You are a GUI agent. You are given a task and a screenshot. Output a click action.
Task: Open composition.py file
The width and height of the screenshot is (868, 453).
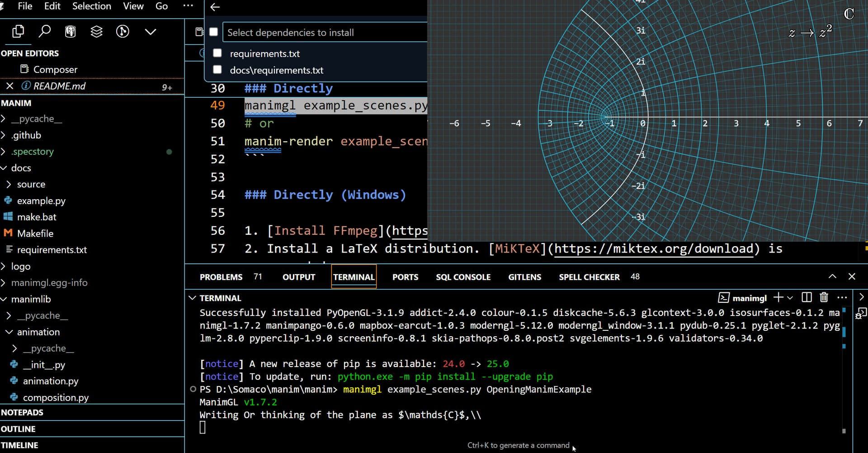click(56, 397)
